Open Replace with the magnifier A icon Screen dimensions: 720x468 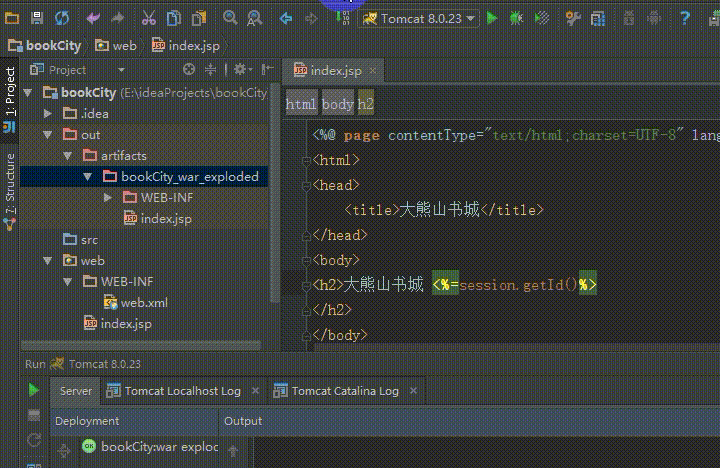pyautogui.click(x=255, y=18)
